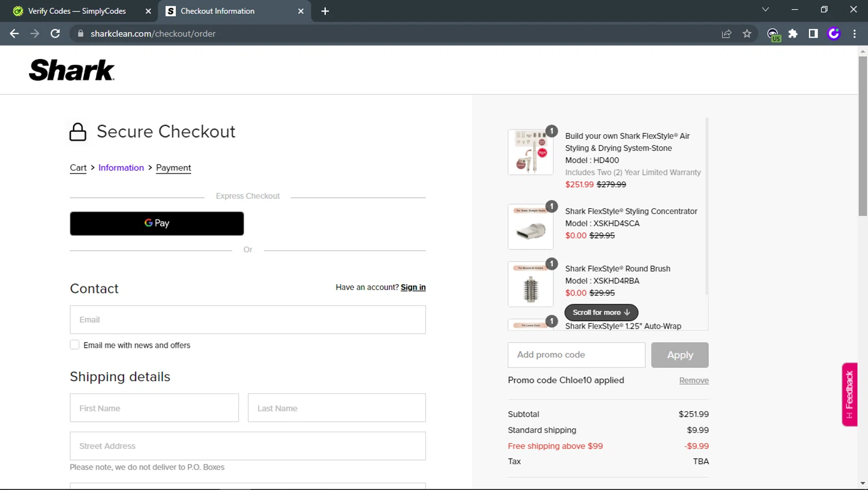Pay with the Google Pay button
This screenshot has height=490, width=868.
click(157, 223)
